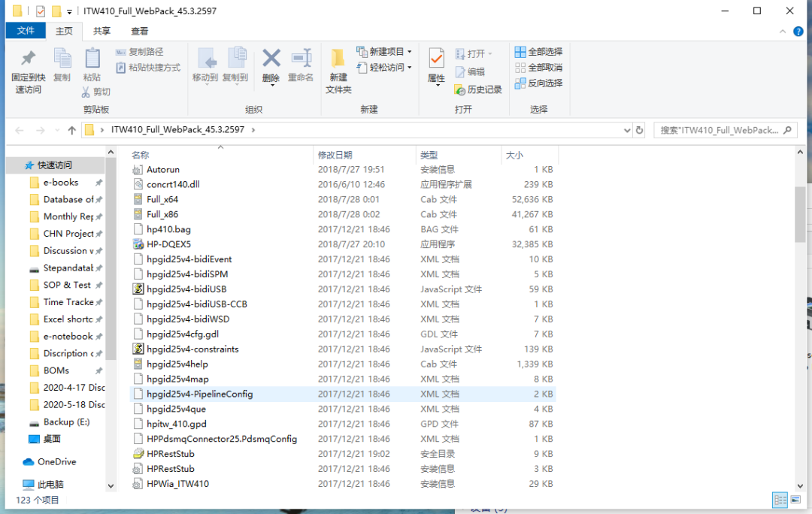This screenshot has height=514, width=812.
Task: Click the address bar chevron after folder name
Action: click(253, 130)
